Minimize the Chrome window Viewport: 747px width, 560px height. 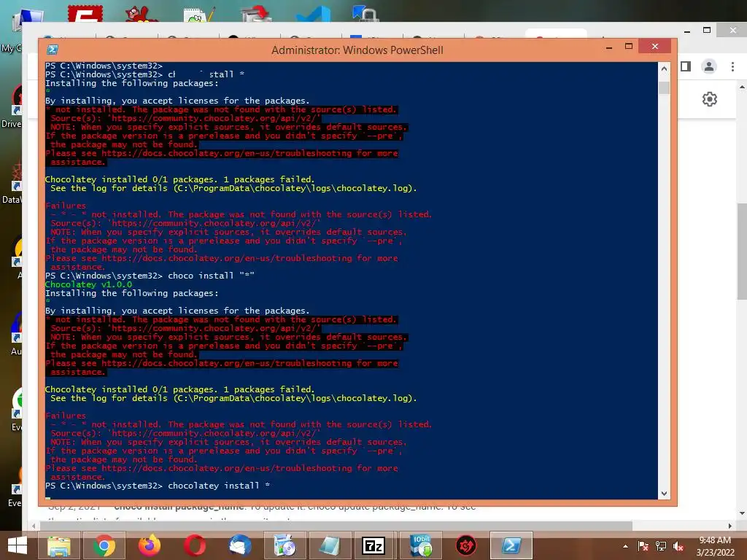(x=687, y=31)
